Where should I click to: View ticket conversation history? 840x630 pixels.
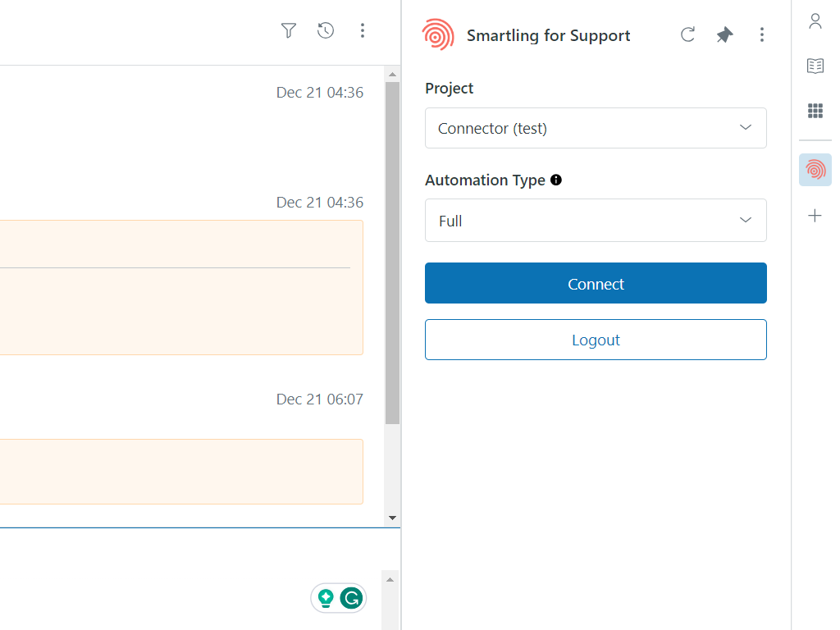(x=325, y=30)
